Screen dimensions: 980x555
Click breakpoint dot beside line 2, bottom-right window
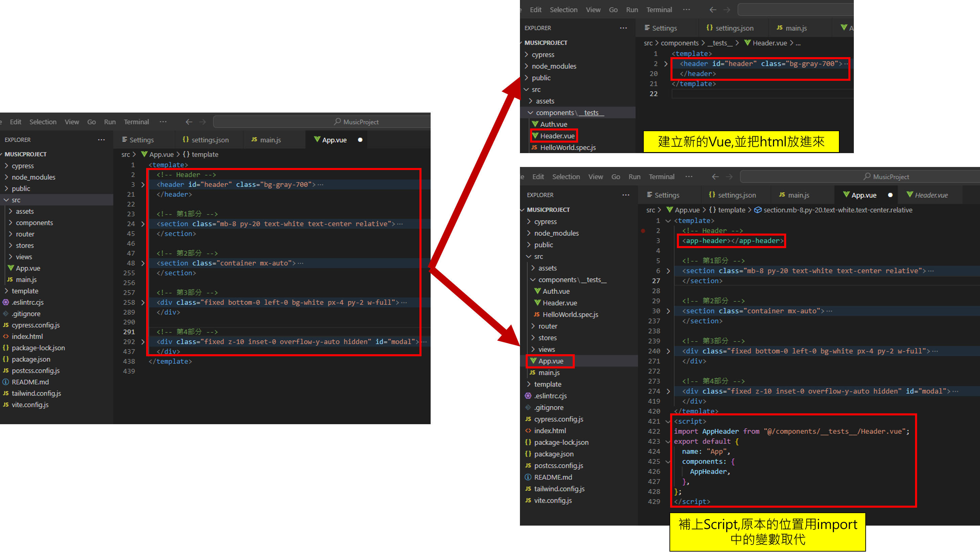tap(643, 231)
